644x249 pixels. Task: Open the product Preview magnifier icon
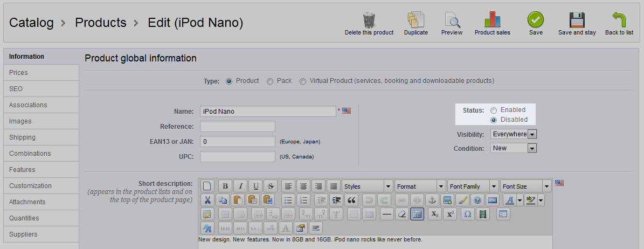click(x=452, y=20)
